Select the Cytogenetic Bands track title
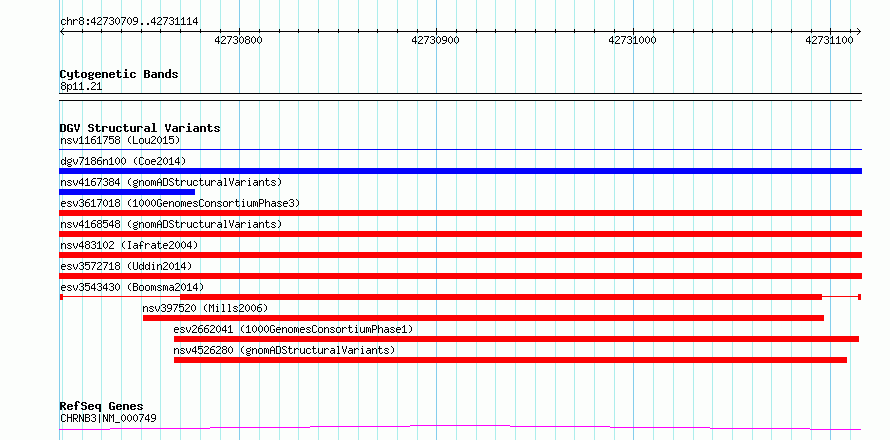Screen dimensions: 890x440 coord(119,74)
